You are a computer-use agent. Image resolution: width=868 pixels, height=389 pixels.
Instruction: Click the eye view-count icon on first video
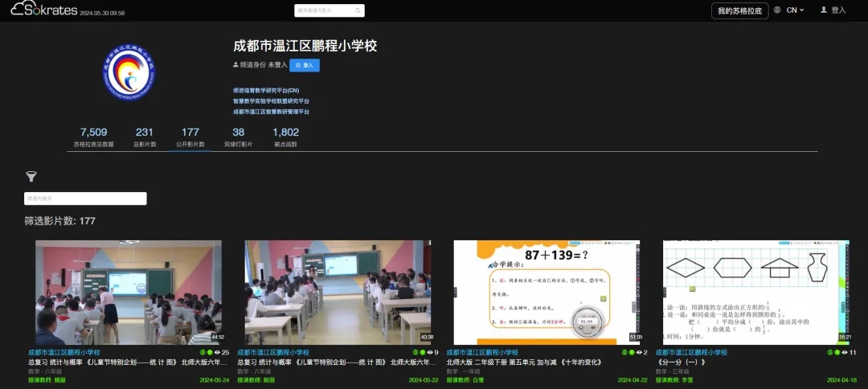pos(217,352)
